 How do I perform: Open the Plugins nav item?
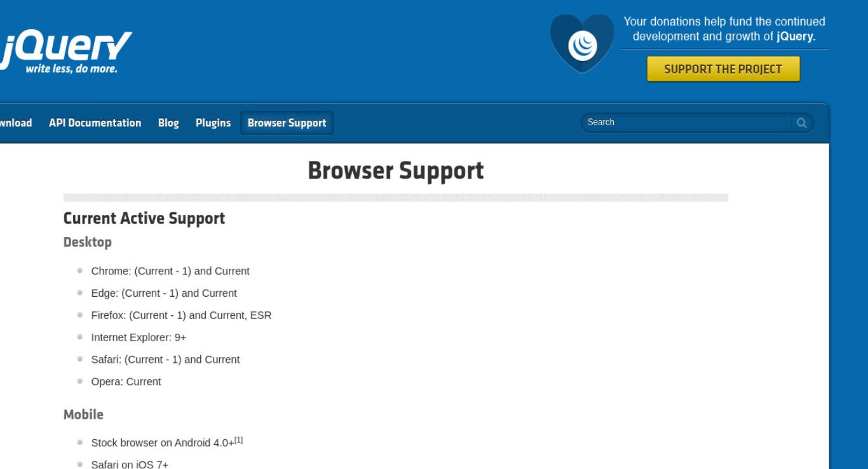click(213, 123)
